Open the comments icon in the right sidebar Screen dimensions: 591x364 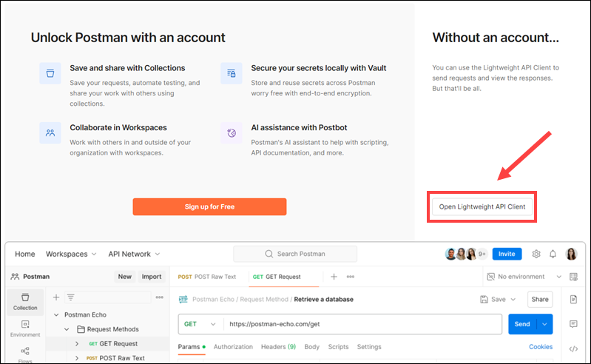(573, 324)
